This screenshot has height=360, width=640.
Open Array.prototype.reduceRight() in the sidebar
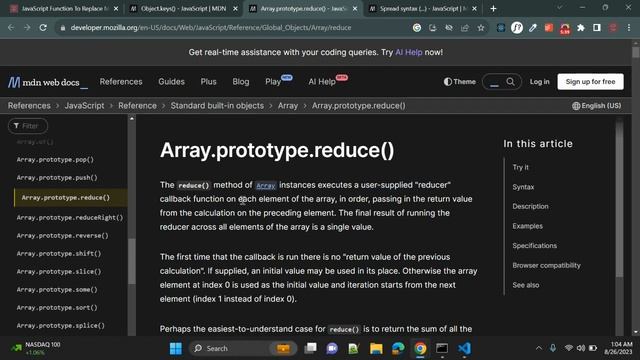[x=70, y=218]
